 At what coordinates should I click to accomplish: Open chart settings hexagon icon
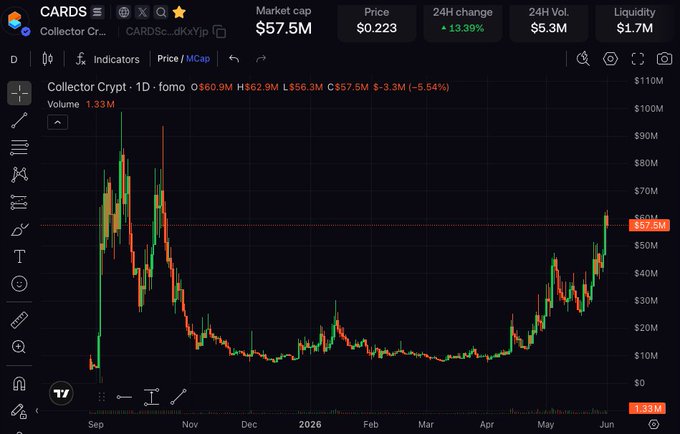[610, 59]
